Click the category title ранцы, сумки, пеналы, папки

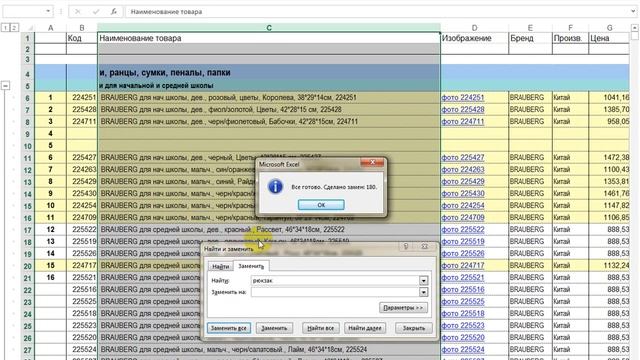pyautogui.click(x=169, y=72)
